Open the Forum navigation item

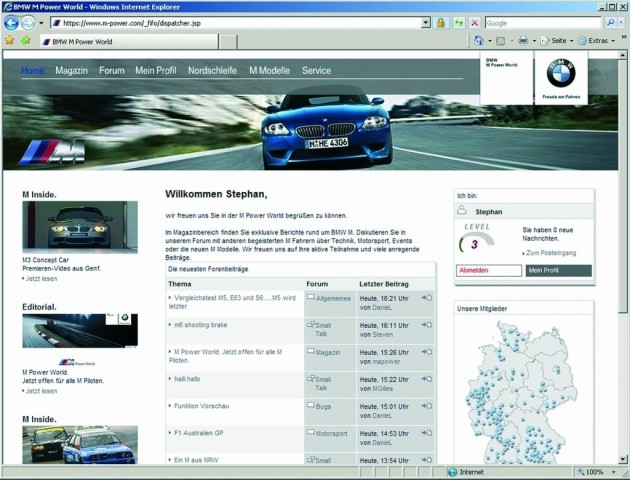(112, 70)
